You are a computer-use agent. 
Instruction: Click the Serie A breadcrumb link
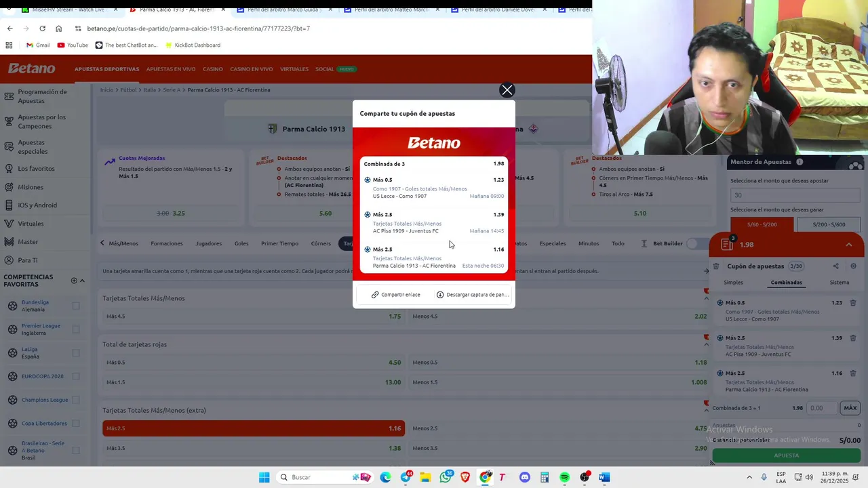[172, 90]
